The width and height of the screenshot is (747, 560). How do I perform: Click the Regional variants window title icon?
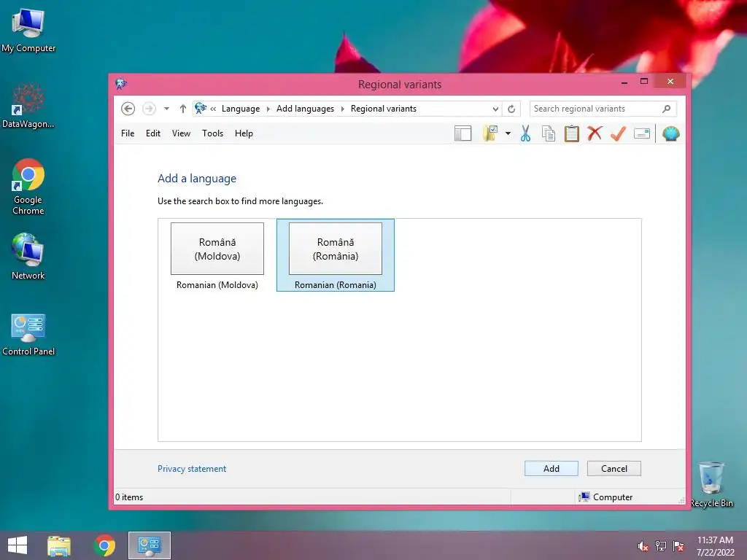(121, 85)
